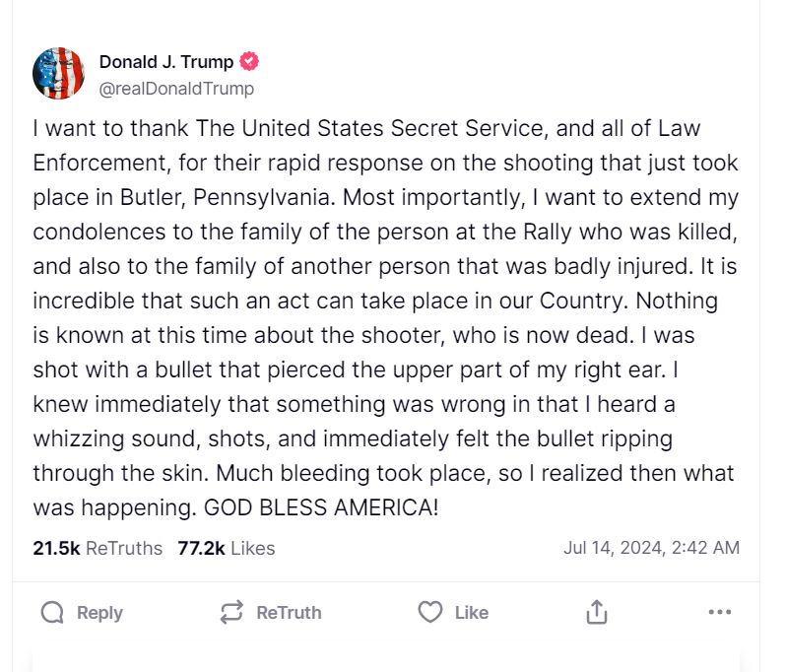Click the Jul 14, 2024 timestamp

pyautogui.click(x=651, y=548)
